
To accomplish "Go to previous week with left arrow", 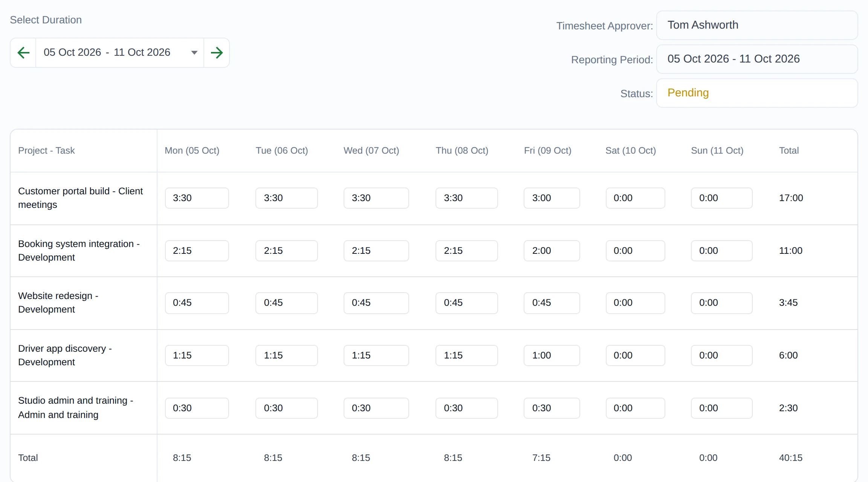I will [23, 53].
